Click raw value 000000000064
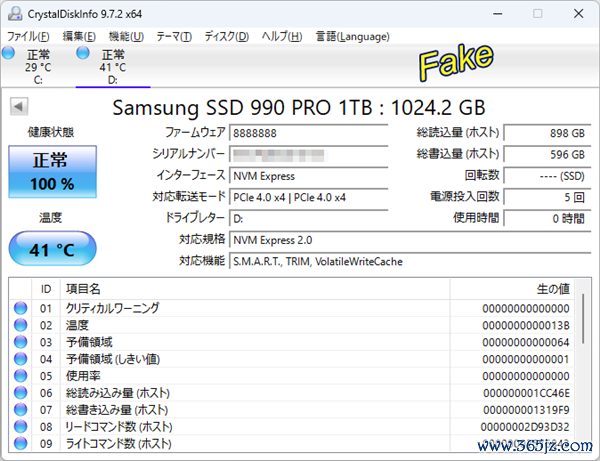 coord(526,342)
